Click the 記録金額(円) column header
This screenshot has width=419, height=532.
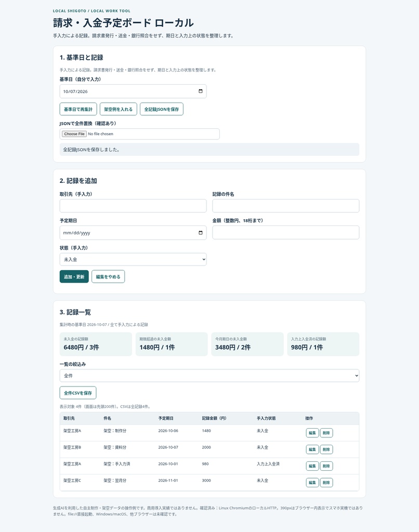pos(214,418)
